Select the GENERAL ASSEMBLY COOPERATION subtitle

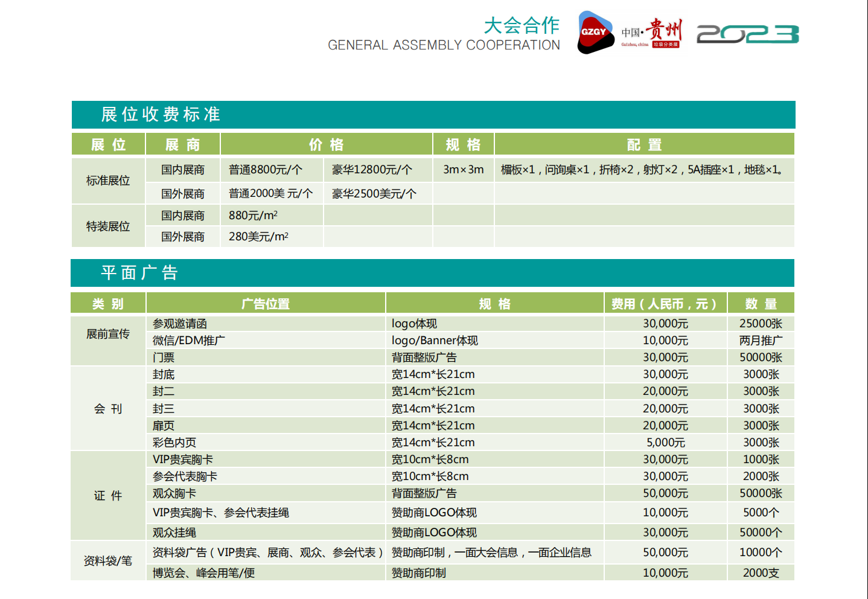pos(444,45)
